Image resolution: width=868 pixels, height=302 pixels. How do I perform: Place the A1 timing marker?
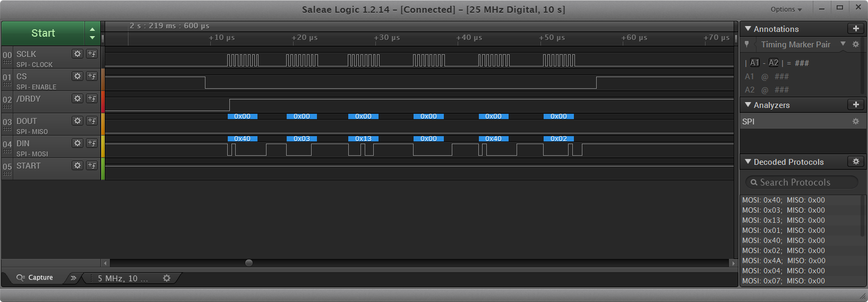coord(754,63)
